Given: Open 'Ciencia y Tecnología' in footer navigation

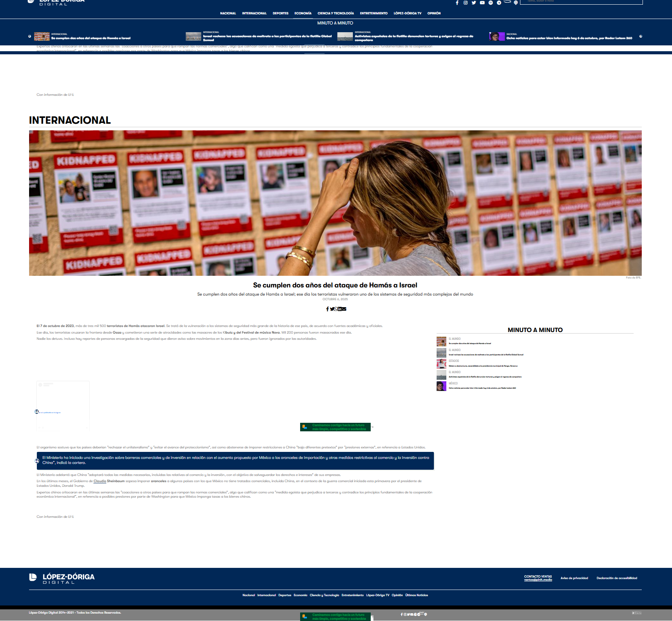Looking at the screenshot, I should click(325, 595).
